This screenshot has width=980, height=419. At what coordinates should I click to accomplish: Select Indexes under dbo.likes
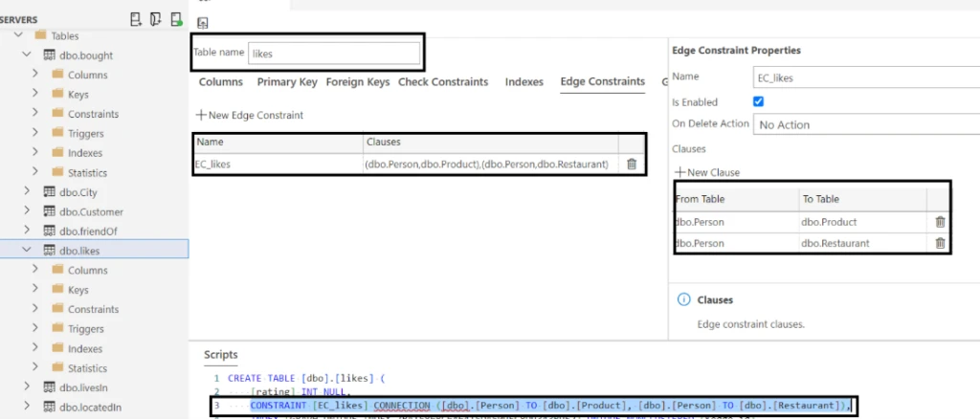coord(85,348)
